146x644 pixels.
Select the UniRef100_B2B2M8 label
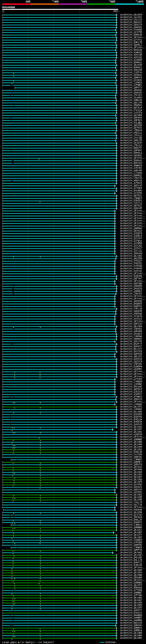click(x=131, y=276)
